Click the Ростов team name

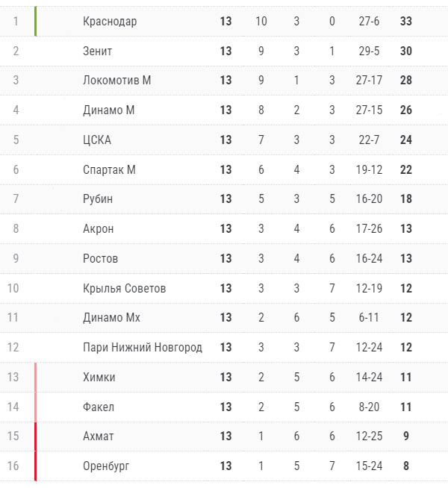[100, 259]
